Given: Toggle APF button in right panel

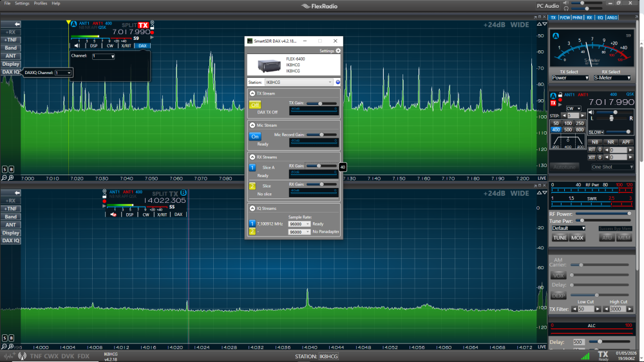Looking at the screenshot, I should click(626, 142).
